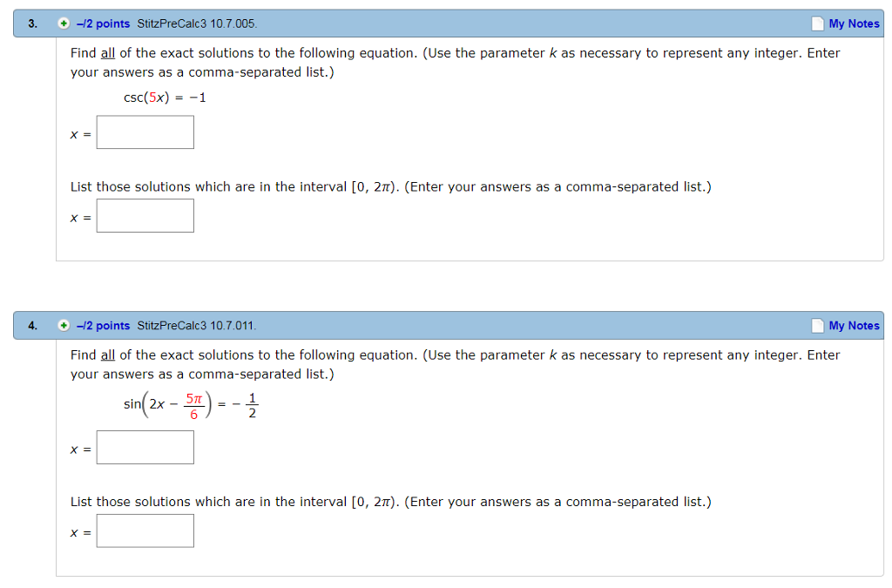Focus the interval answer box for question 4

tap(145, 531)
